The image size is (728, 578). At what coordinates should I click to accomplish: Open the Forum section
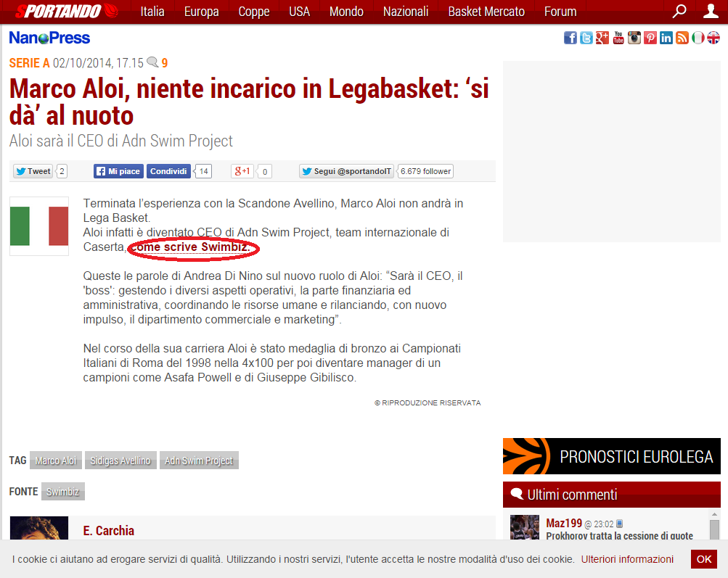pyautogui.click(x=560, y=11)
